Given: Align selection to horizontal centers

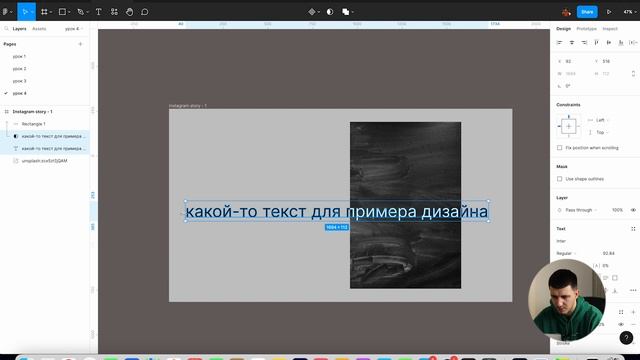Looking at the screenshot, I should 572,42.
